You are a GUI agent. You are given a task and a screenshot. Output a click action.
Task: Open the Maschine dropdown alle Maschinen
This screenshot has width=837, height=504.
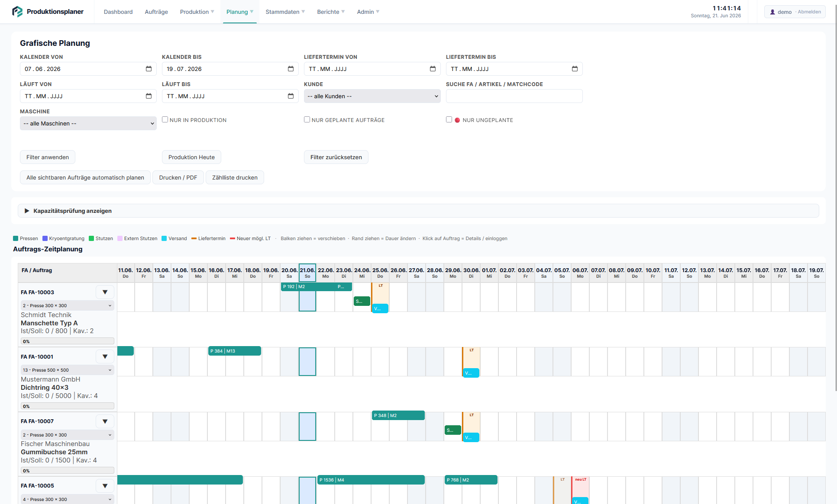click(x=88, y=123)
